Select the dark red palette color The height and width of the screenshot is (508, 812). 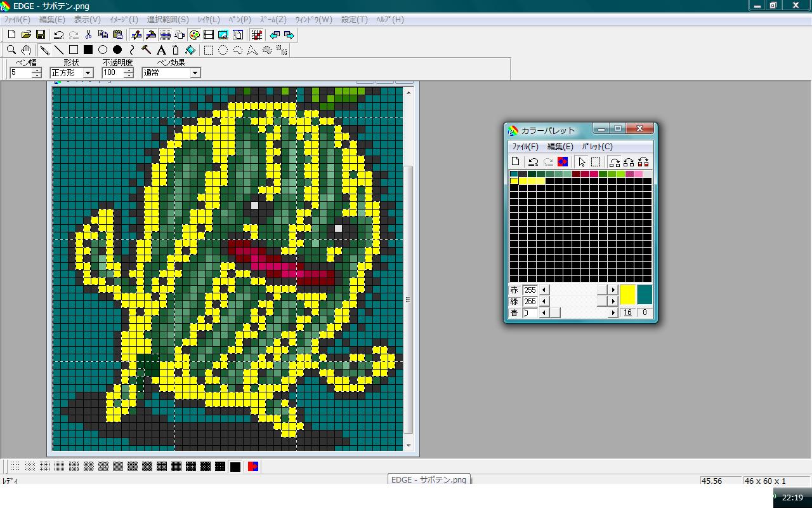point(576,174)
